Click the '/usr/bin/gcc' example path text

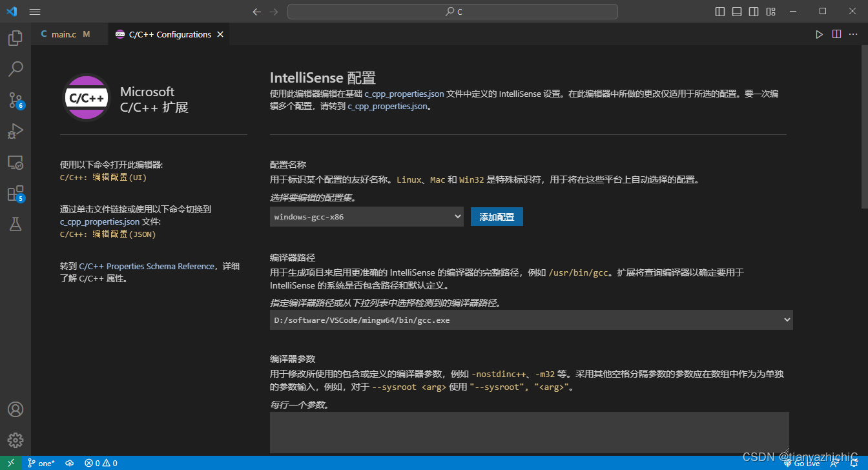(579, 272)
